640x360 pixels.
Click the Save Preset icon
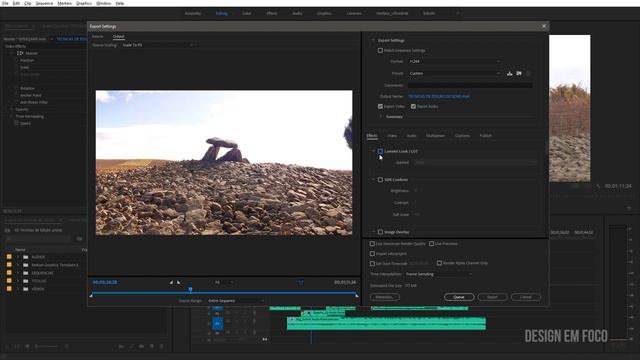509,73
